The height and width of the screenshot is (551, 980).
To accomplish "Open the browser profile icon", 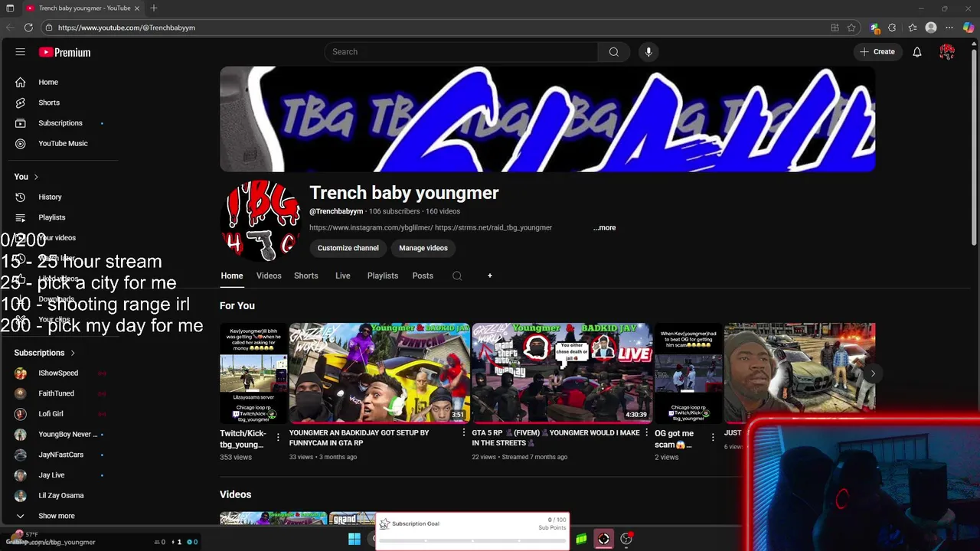I will click(x=931, y=28).
